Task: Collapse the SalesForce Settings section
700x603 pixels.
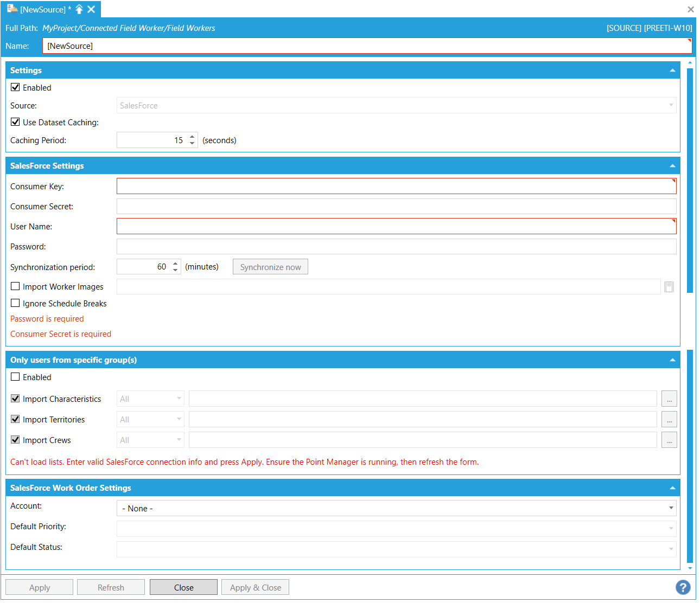Action: [x=672, y=166]
